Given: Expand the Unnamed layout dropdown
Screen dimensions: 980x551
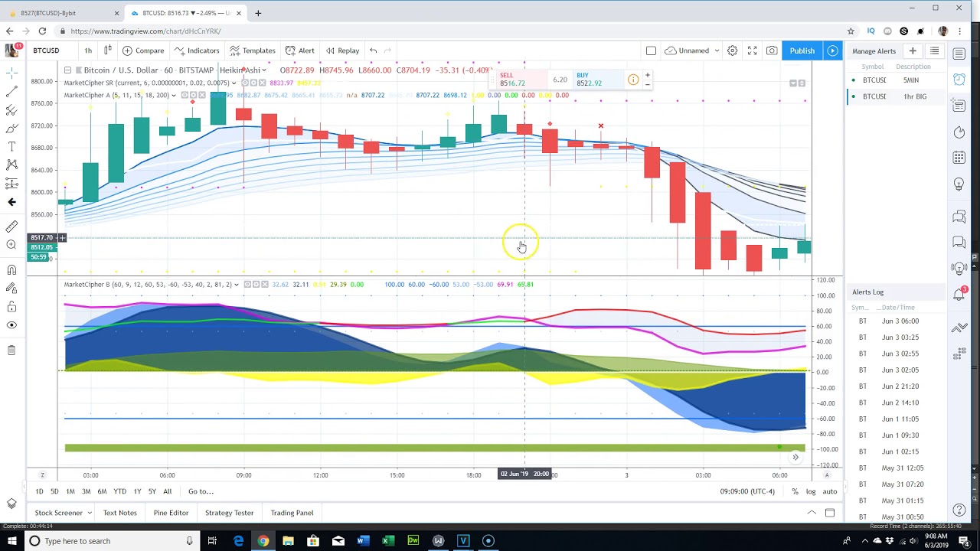Looking at the screenshot, I should pyautogui.click(x=717, y=51).
